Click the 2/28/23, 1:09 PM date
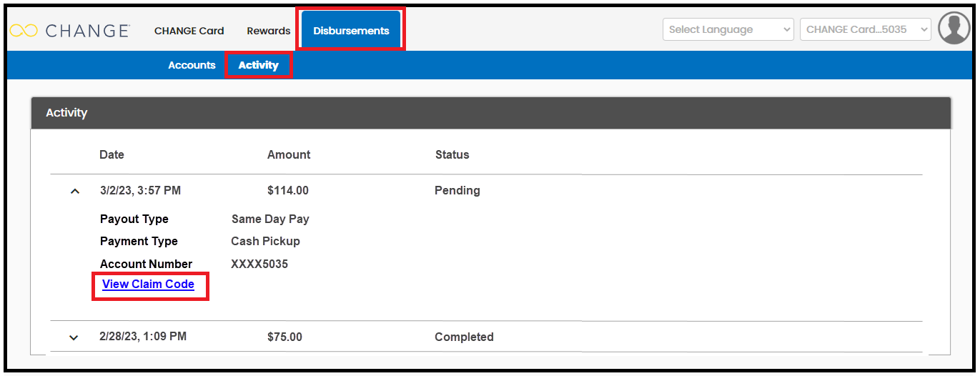Viewport: 980px width, 376px height. 143,336
